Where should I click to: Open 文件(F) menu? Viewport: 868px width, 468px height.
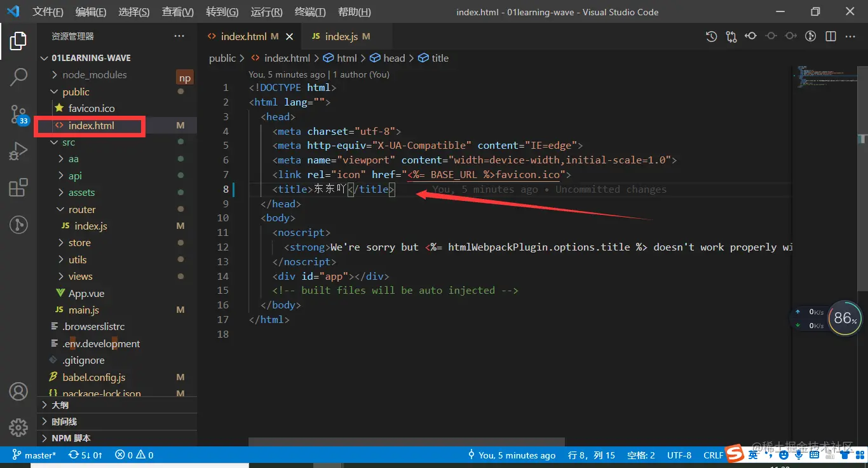point(48,12)
